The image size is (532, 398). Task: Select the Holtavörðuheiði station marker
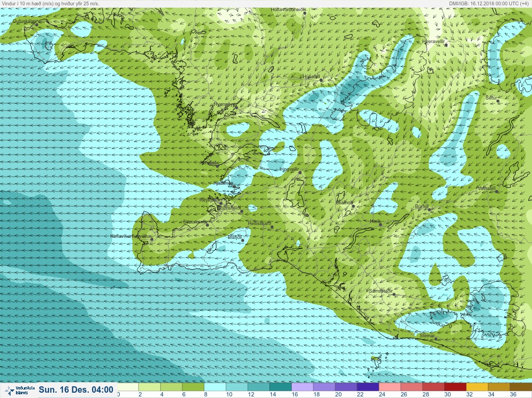(305, 13)
